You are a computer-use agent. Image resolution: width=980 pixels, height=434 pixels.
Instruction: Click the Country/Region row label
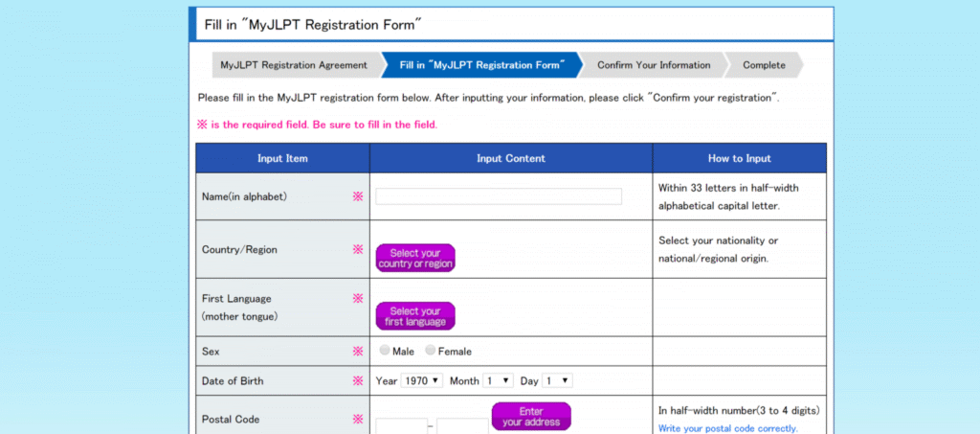click(x=239, y=249)
